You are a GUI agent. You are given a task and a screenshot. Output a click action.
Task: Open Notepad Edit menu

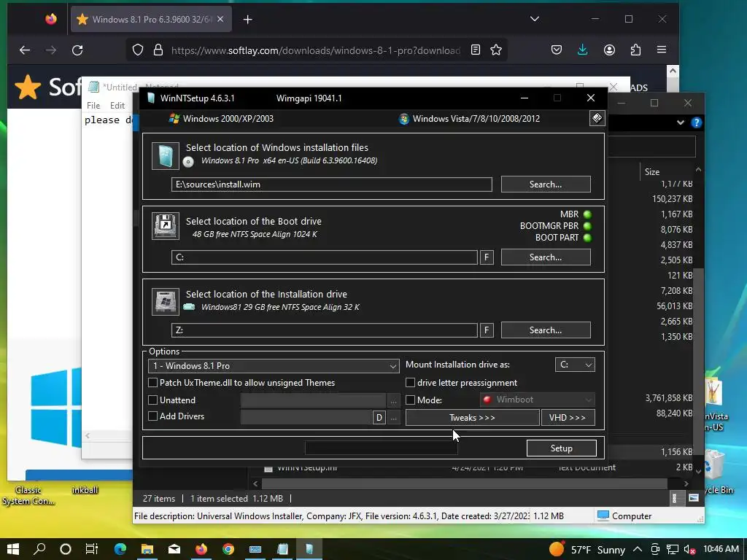pos(117,105)
